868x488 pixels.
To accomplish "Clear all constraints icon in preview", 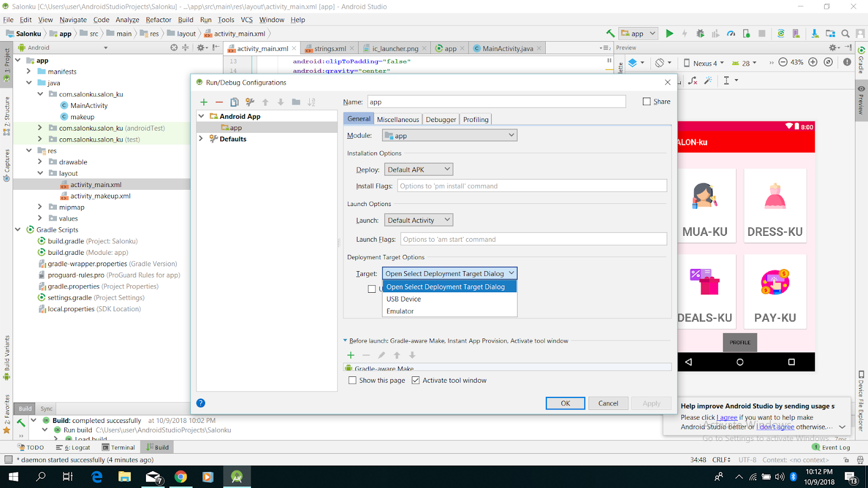I will coord(693,80).
